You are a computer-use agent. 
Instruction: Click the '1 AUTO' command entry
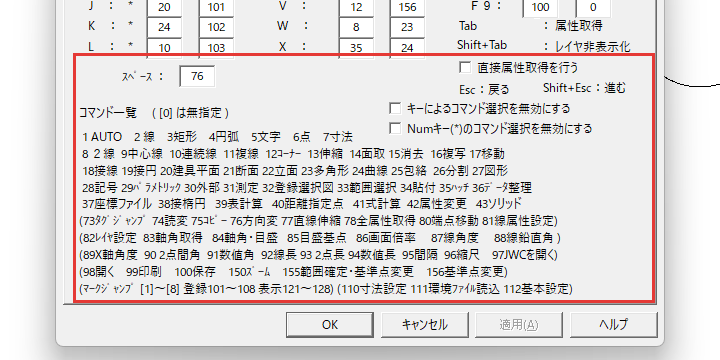click(102, 137)
